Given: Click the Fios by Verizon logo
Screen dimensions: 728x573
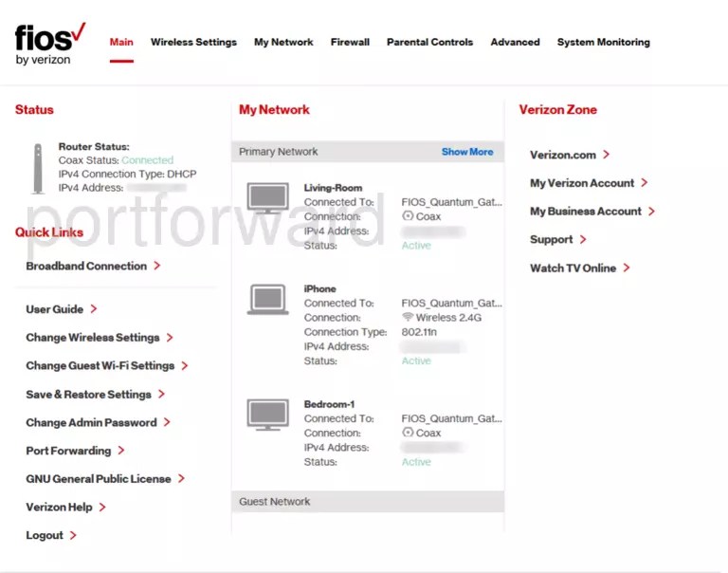Looking at the screenshot, I should (50, 44).
